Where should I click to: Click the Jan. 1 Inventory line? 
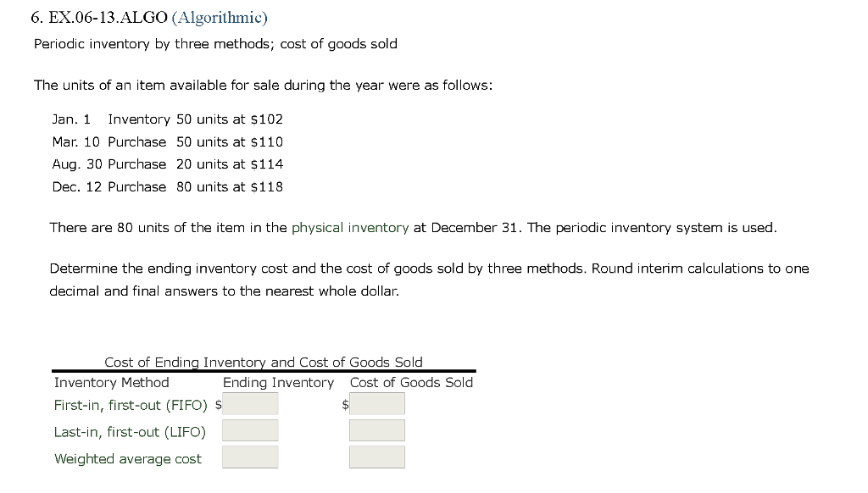(x=167, y=119)
